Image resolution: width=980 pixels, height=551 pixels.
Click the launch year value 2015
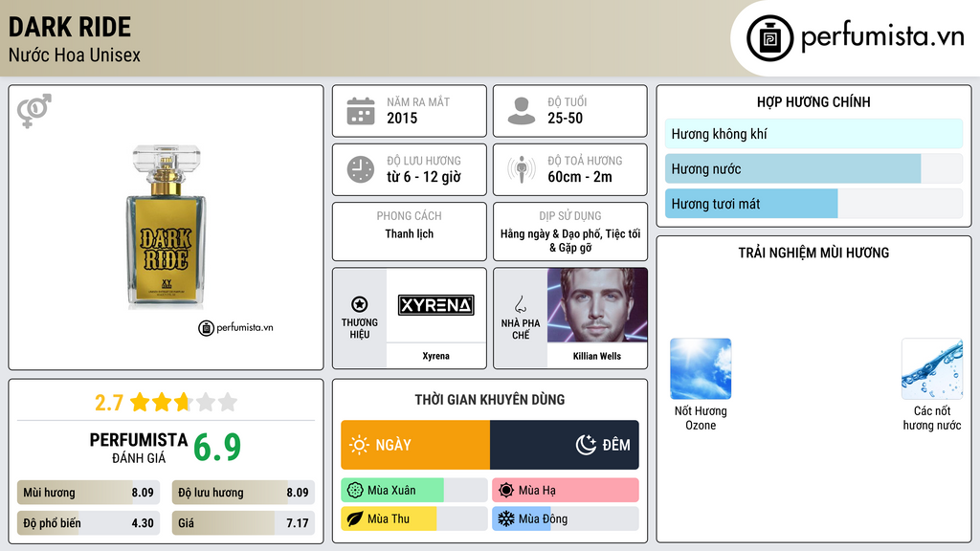pyautogui.click(x=402, y=118)
